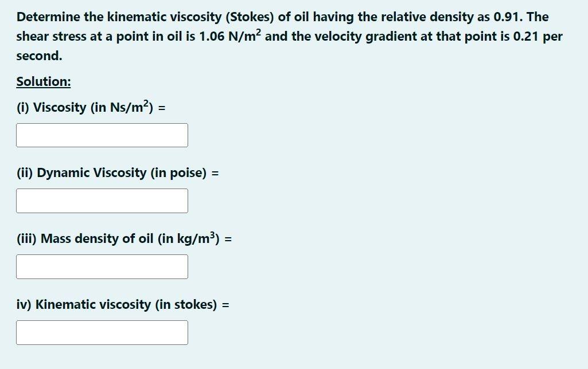Click the problem statement paragraph
588x369 pixels.
(287, 36)
